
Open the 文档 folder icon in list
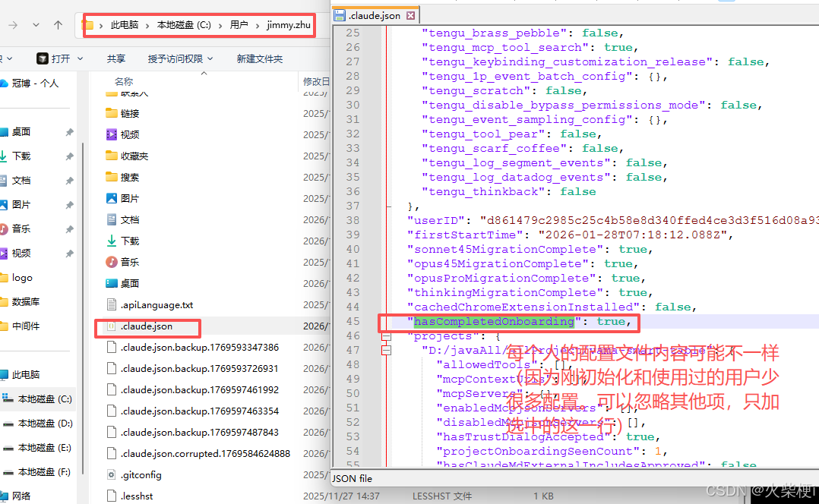coord(111,219)
